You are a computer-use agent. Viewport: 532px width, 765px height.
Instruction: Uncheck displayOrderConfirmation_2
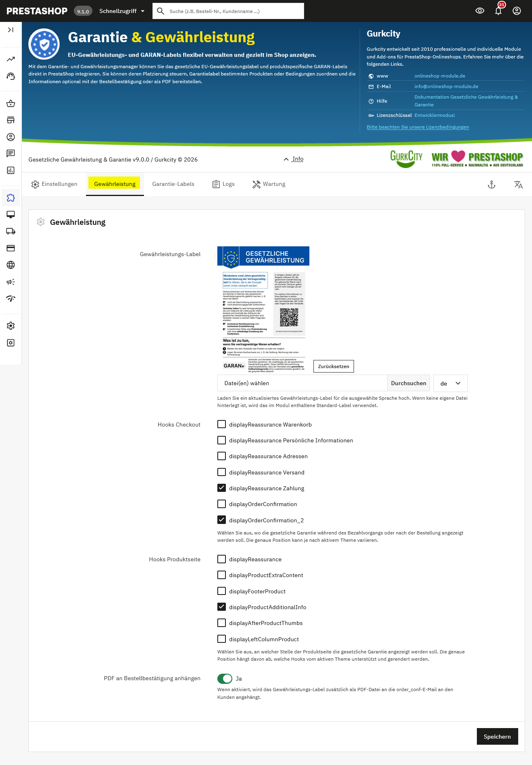pos(221,520)
